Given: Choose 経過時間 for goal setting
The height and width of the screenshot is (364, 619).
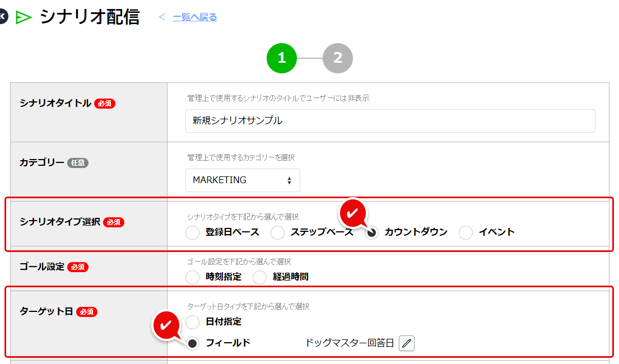Looking at the screenshot, I should click(260, 277).
